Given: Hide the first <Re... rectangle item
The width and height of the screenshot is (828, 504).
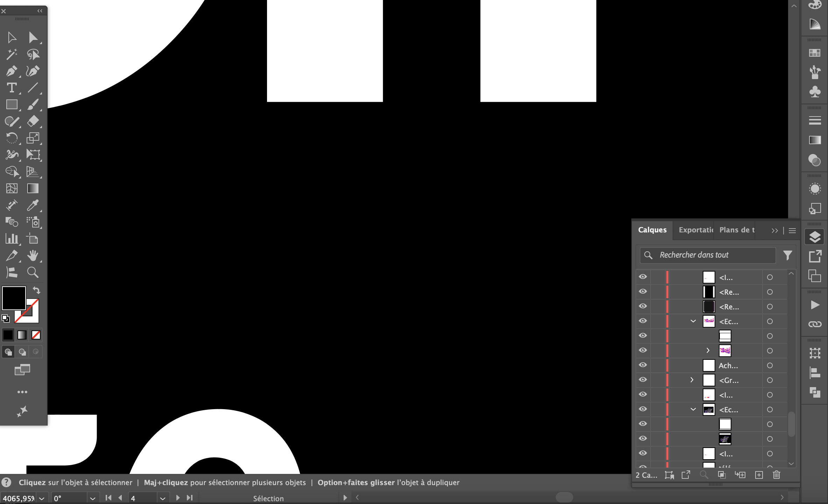Looking at the screenshot, I should [643, 292].
